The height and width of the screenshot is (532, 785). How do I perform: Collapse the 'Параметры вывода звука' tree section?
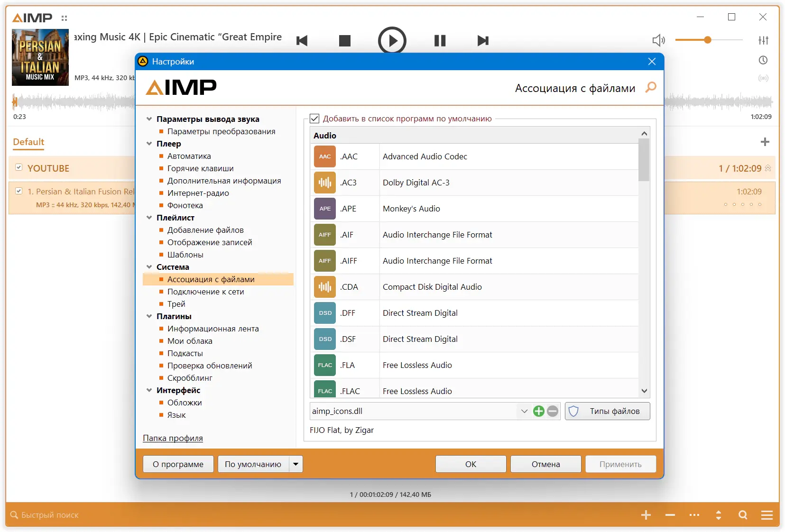(149, 119)
